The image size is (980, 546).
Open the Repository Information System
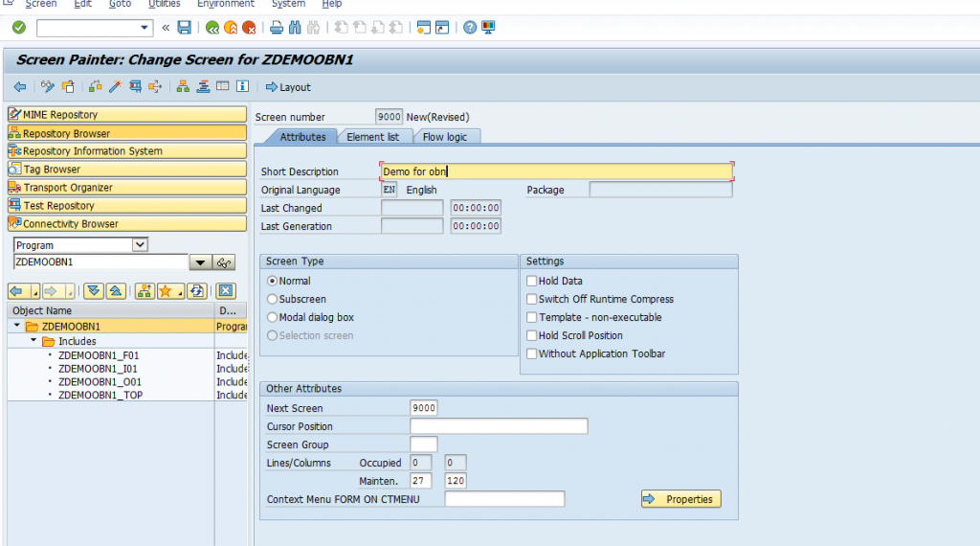point(127,150)
